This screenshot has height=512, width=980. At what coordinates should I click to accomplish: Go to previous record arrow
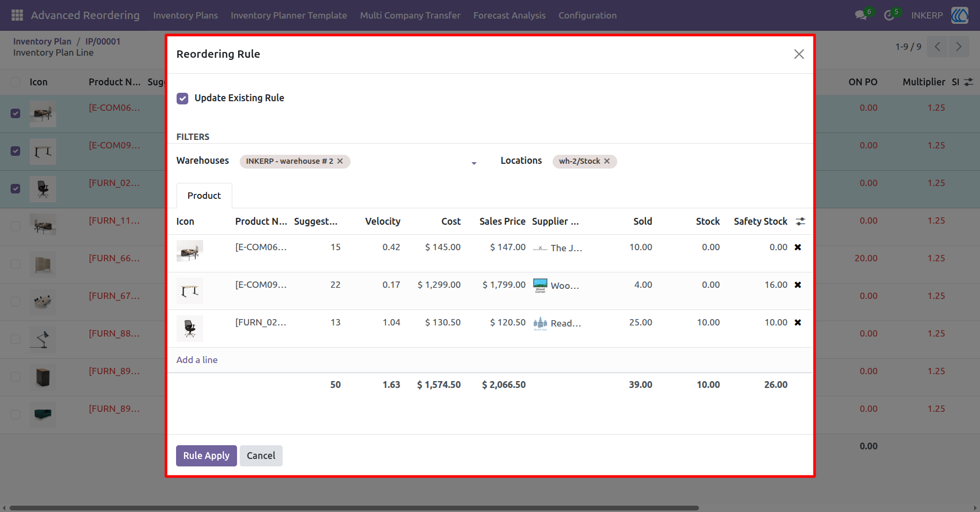(938, 47)
